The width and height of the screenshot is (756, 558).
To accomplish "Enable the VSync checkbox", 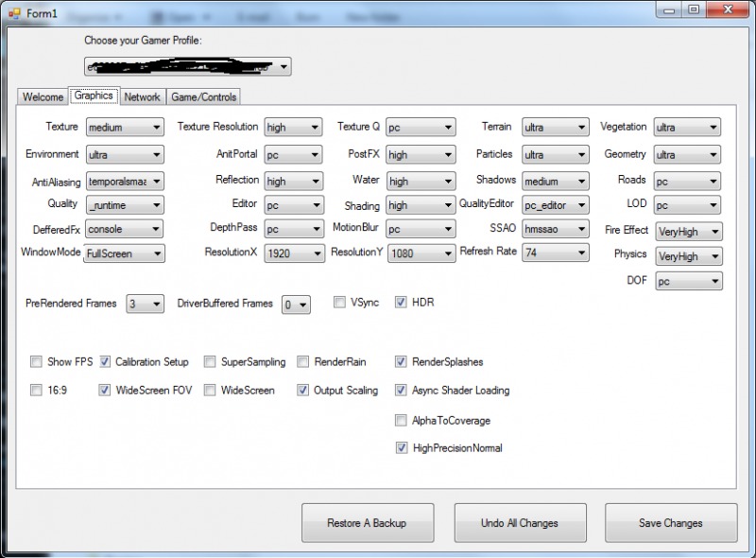I will coord(338,302).
